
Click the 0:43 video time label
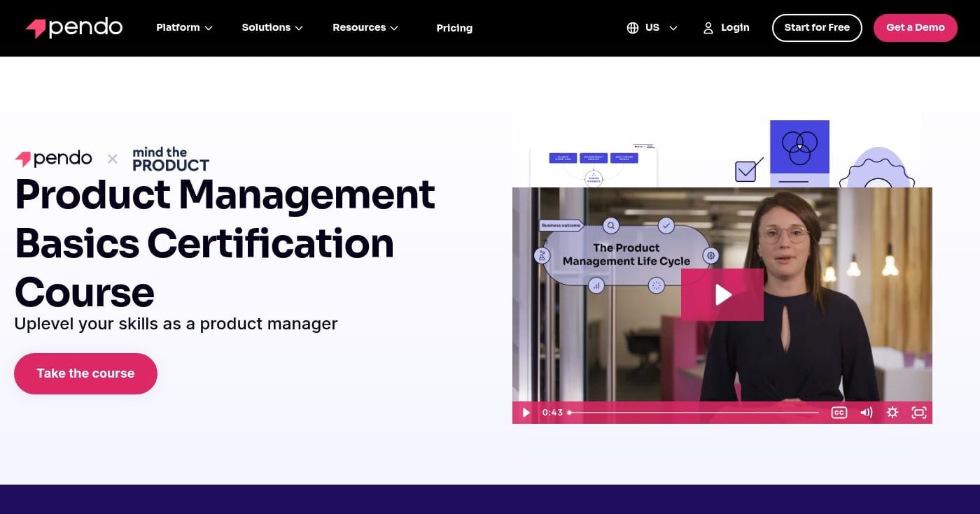(x=552, y=413)
